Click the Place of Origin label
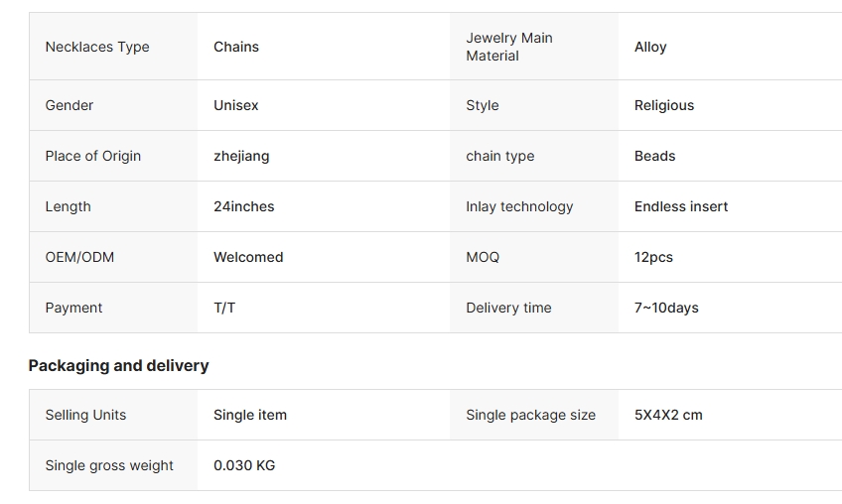 (x=93, y=156)
